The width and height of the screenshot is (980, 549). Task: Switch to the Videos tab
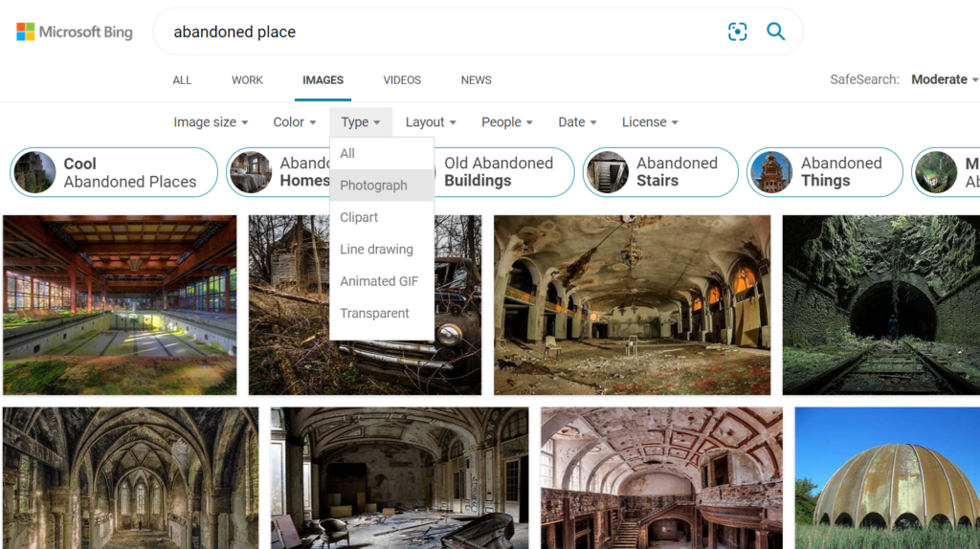click(x=402, y=80)
